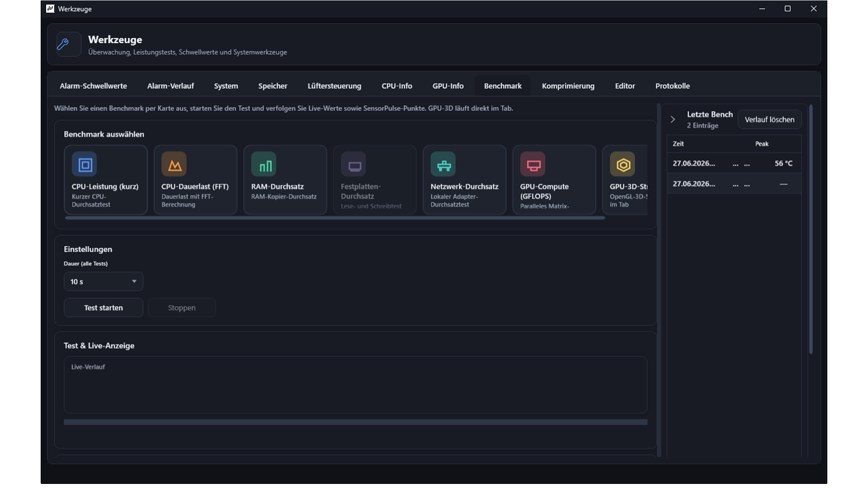This screenshot has width=868, height=488.
Task: Open the Alarm-Verlauf tab
Action: [x=170, y=86]
